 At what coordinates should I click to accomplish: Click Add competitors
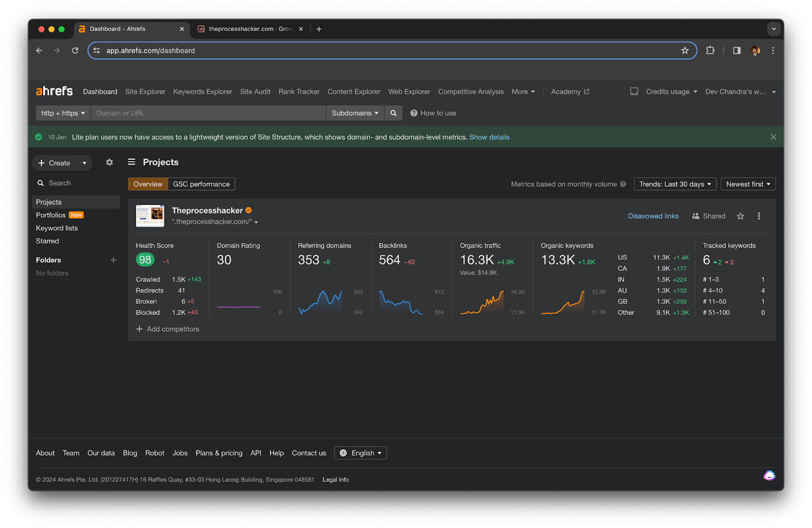pyautogui.click(x=167, y=329)
